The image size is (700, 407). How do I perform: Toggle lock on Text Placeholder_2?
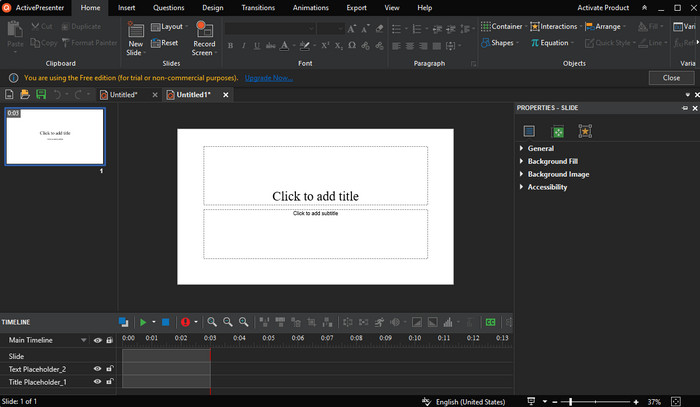109,369
